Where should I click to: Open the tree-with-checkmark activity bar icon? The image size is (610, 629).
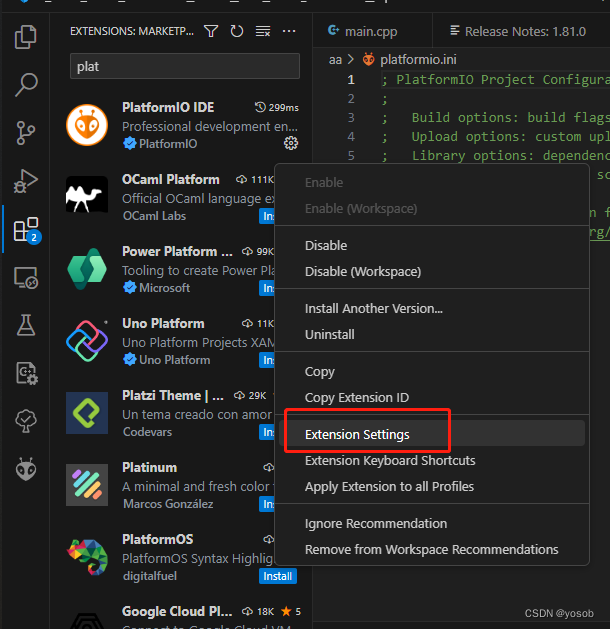(x=26, y=421)
